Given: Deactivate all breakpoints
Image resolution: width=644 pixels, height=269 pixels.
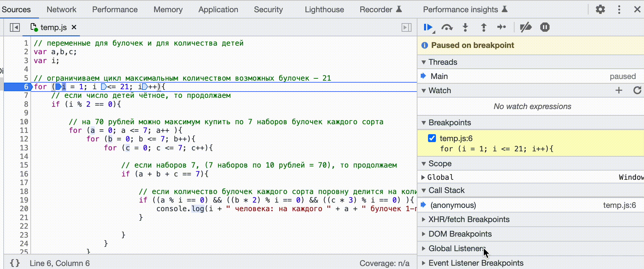Looking at the screenshot, I should (x=525, y=27).
